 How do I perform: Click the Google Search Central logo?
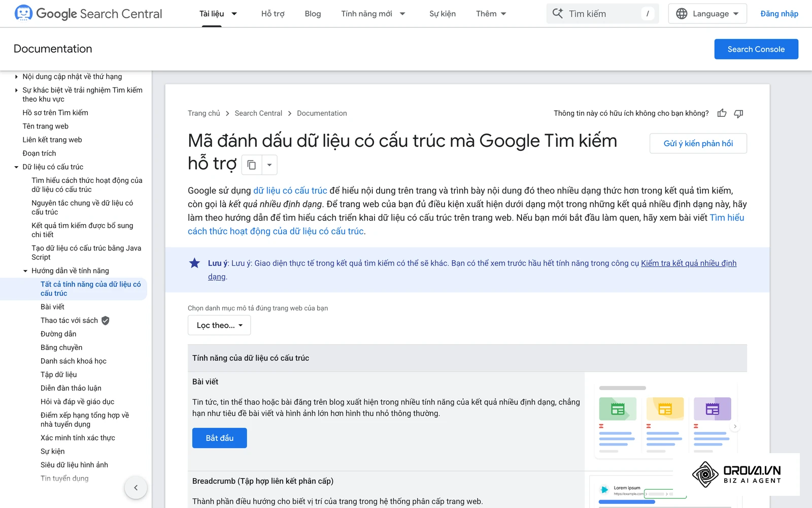[88, 14]
